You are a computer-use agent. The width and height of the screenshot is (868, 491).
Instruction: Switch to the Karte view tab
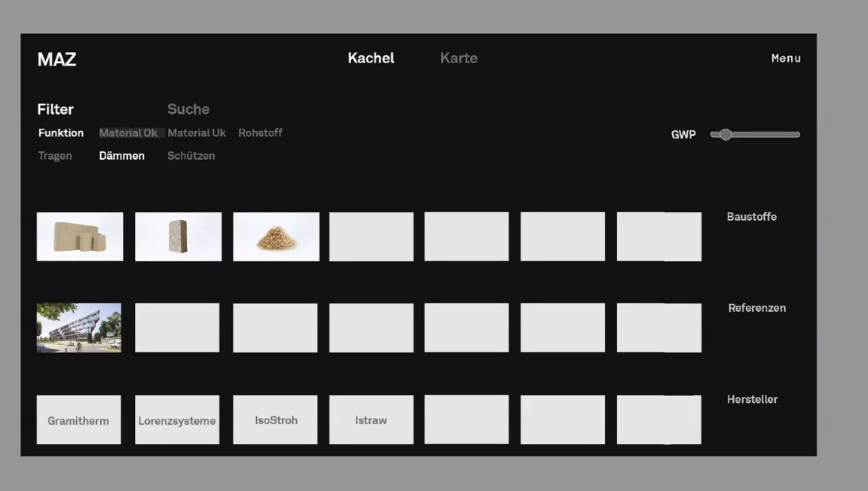tap(458, 58)
